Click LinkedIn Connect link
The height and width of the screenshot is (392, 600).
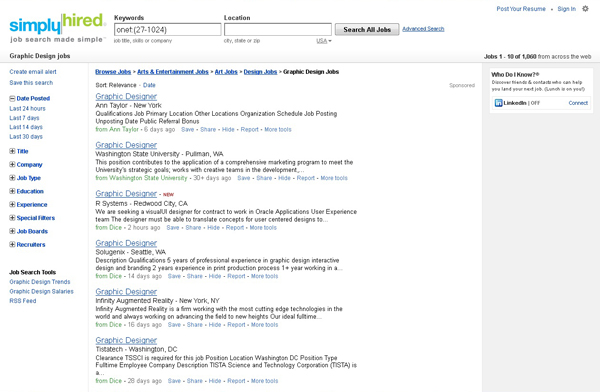click(x=578, y=103)
